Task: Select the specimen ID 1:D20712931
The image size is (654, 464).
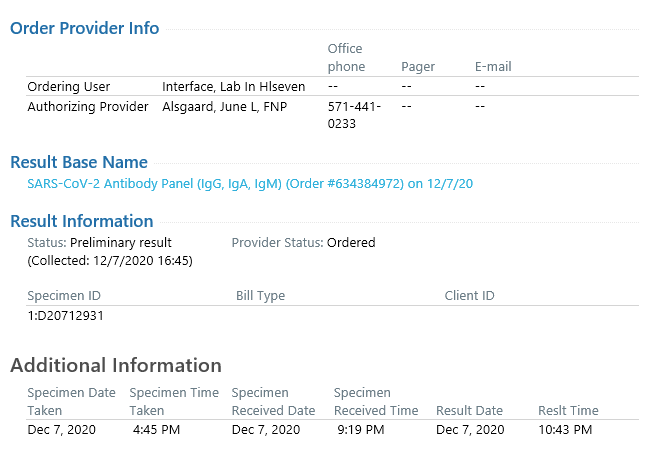Action: point(65,315)
